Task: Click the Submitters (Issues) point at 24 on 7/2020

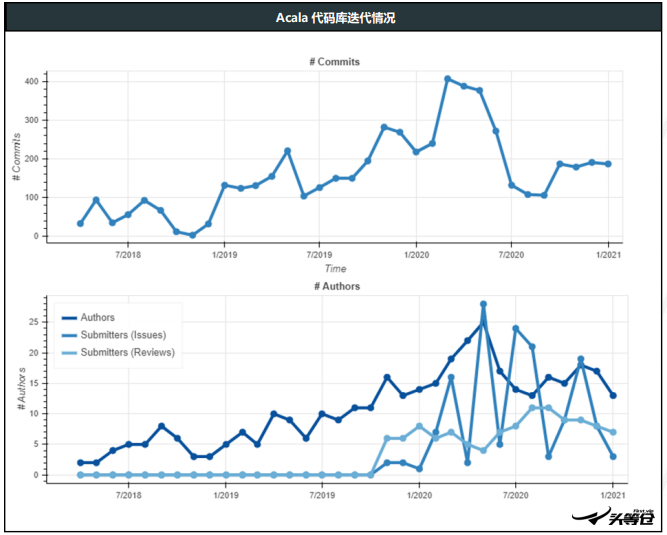Action: click(x=516, y=328)
